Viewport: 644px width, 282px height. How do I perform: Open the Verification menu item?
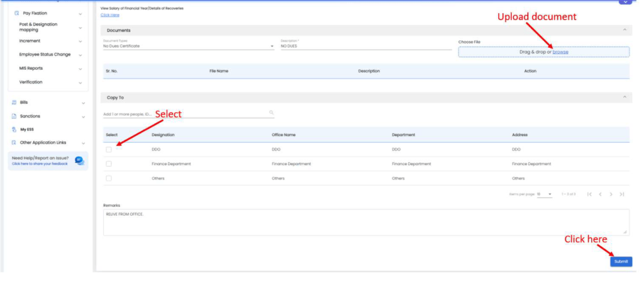[31, 82]
